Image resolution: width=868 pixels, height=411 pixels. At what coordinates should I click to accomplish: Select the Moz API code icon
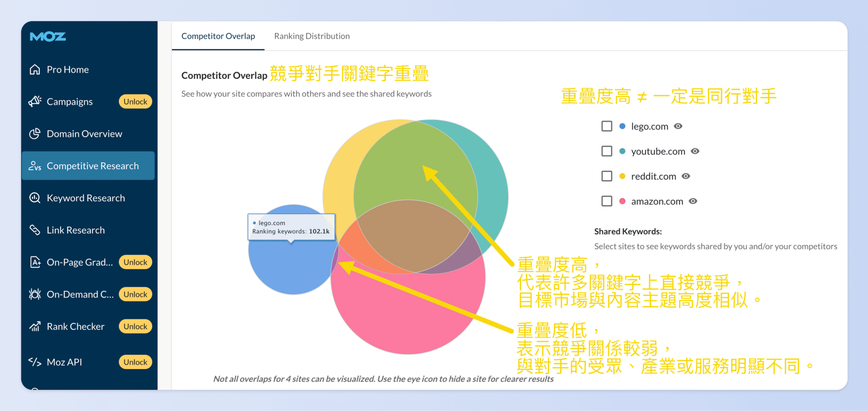(x=35, y=362)
